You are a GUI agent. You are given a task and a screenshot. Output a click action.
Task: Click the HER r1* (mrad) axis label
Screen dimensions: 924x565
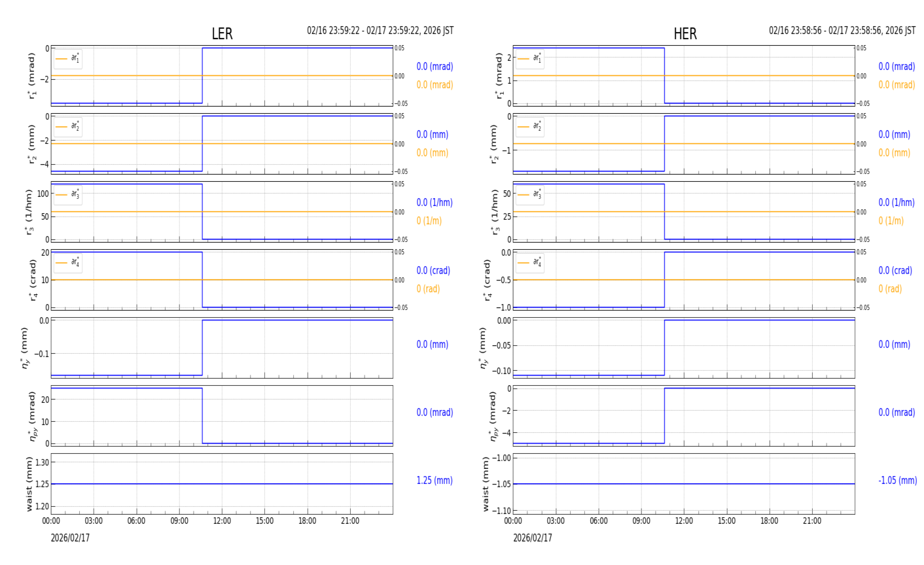coord(500,76)
